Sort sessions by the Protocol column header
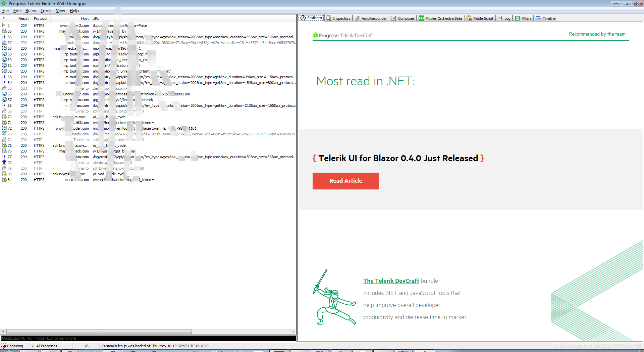644x352 pixels. click(x=41, y=18)
